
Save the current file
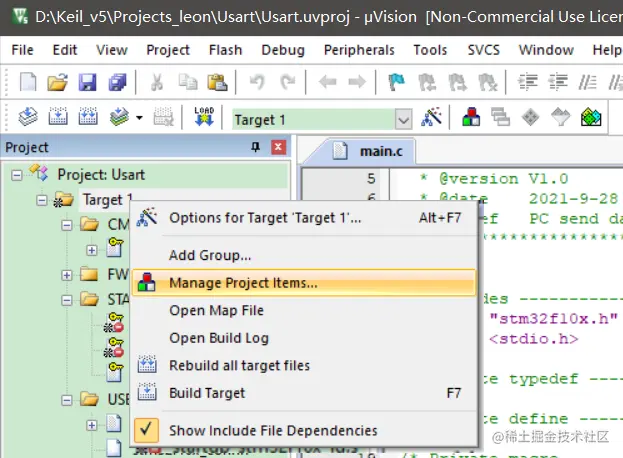click(87, 82)
